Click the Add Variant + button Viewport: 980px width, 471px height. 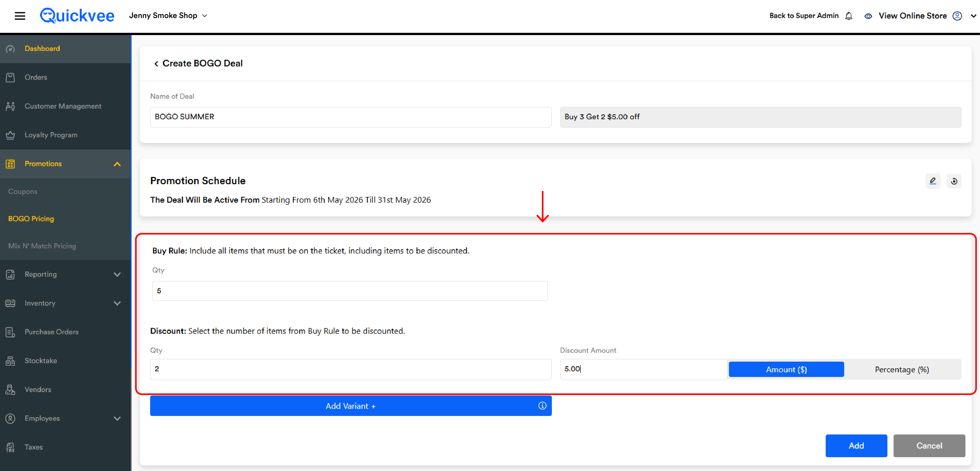[x=350, y=406]
